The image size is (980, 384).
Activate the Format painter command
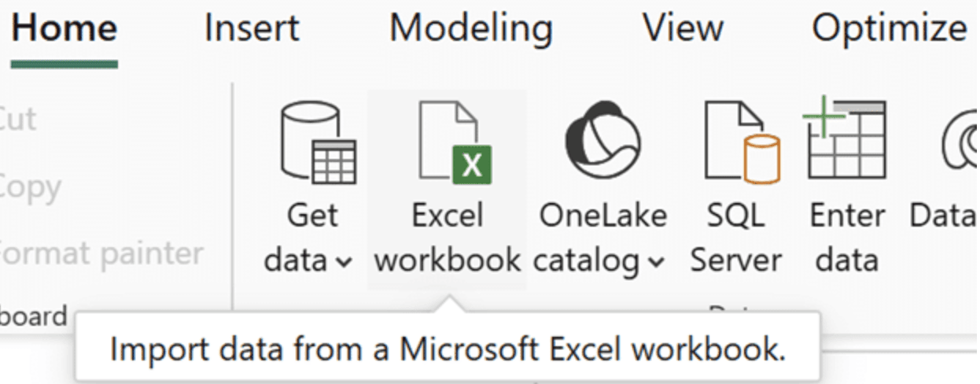[x=101, y=253]
